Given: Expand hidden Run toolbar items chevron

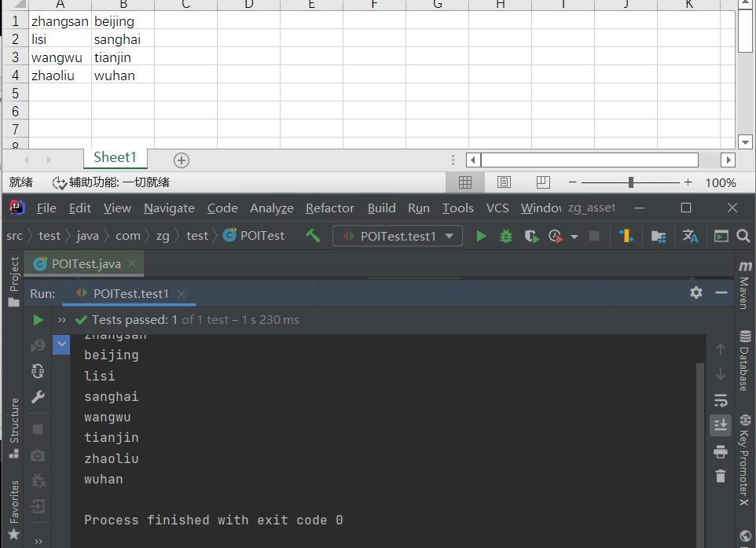Looking at the screenshot, I should click(62, 320).
